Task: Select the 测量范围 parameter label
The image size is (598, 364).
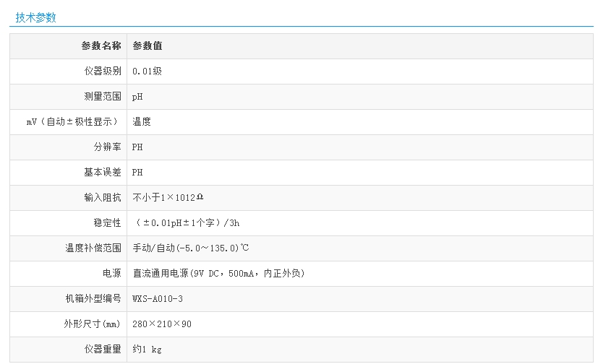Action: tap(103, 97)
